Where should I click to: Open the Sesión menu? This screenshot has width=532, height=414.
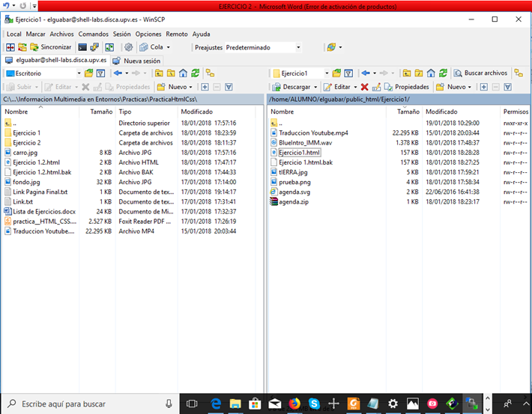(x=122, y=34)
